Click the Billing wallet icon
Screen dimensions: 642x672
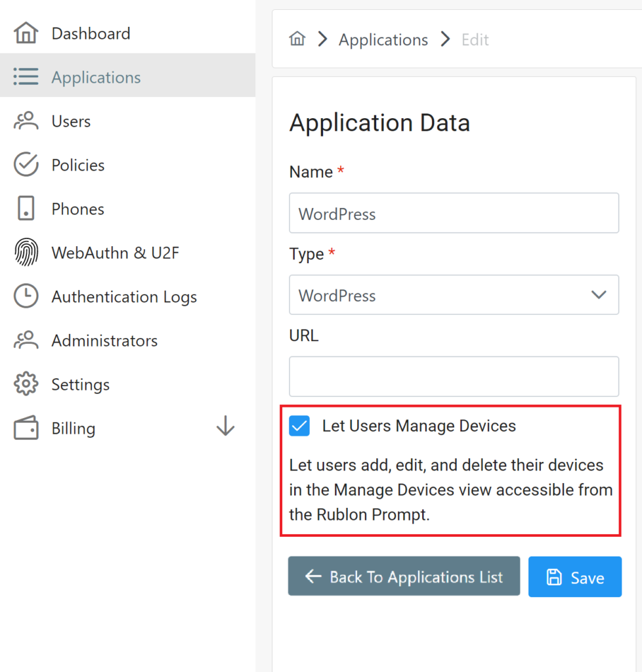tap(26, 428)
